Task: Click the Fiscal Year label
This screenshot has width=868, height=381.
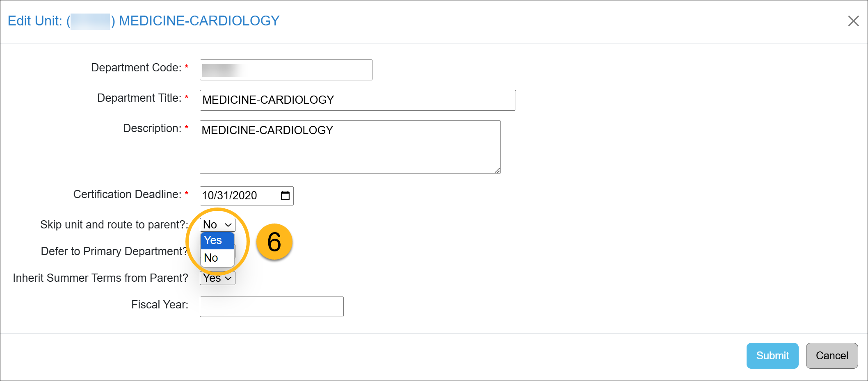Action: [160, 305]
